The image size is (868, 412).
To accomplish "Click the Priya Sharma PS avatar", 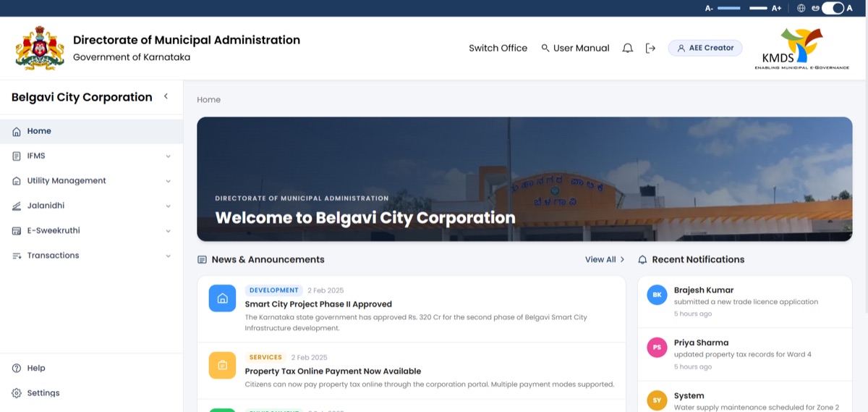I will tap(657, 348).
